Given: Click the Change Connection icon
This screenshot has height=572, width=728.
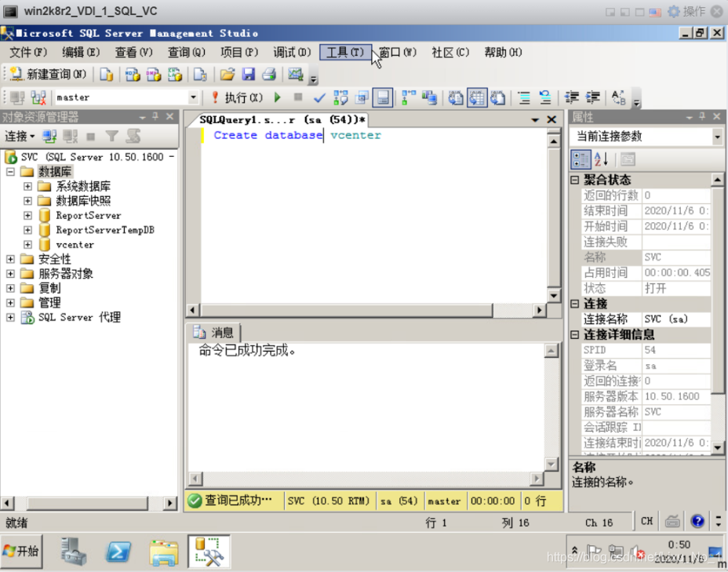Looking at the screenshot, I should [38, 97].
